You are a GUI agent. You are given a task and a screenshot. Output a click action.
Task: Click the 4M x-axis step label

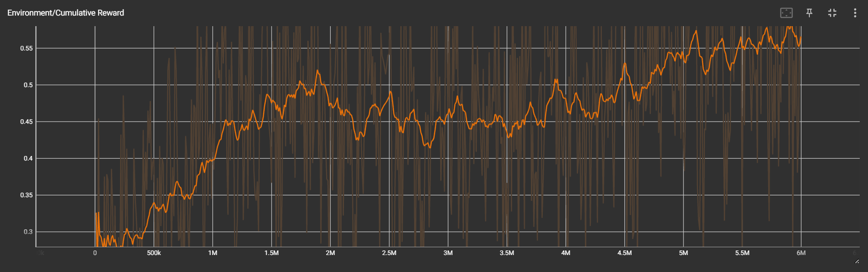(566, 253)
